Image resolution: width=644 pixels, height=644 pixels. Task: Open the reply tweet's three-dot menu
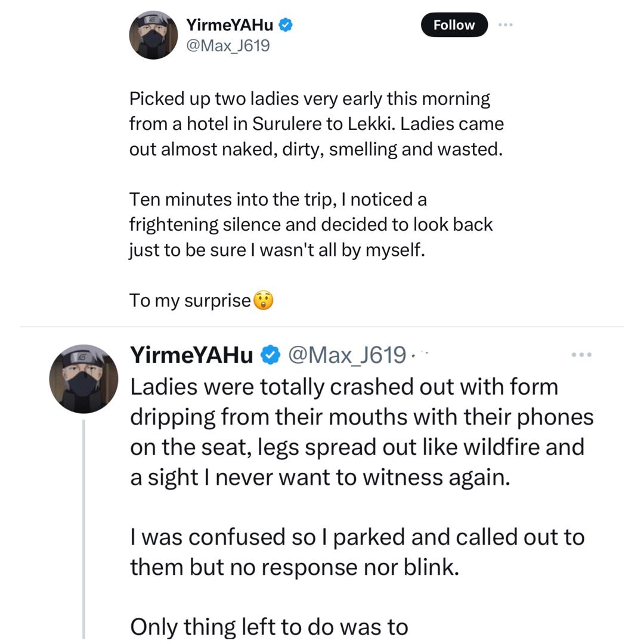(x=581, y=355)
